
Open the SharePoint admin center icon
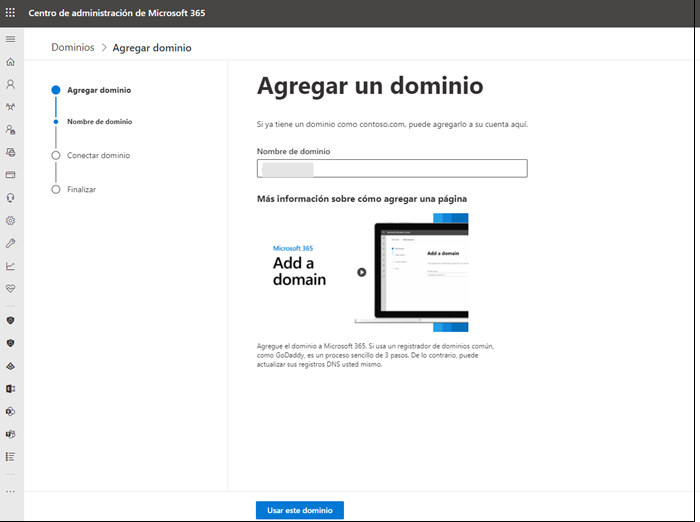10,411
